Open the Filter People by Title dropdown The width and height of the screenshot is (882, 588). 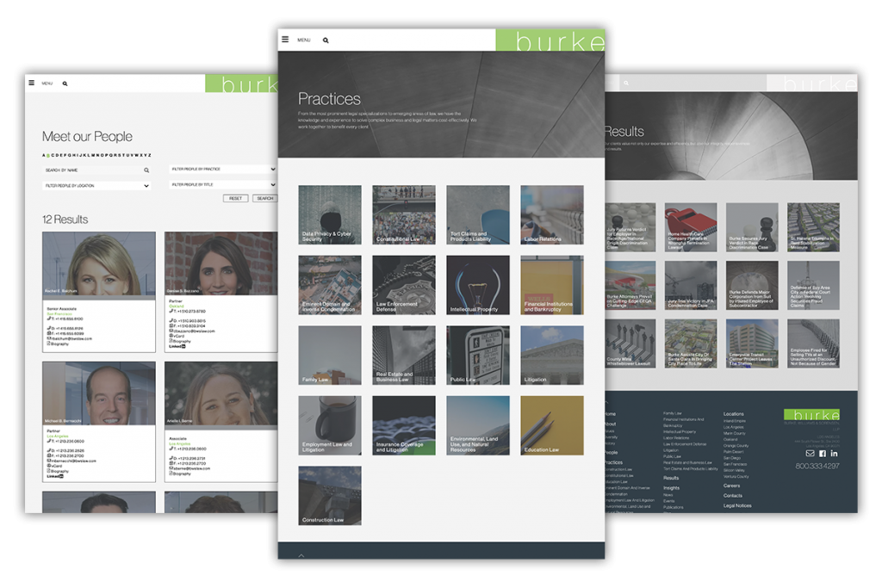click(222, 185)
